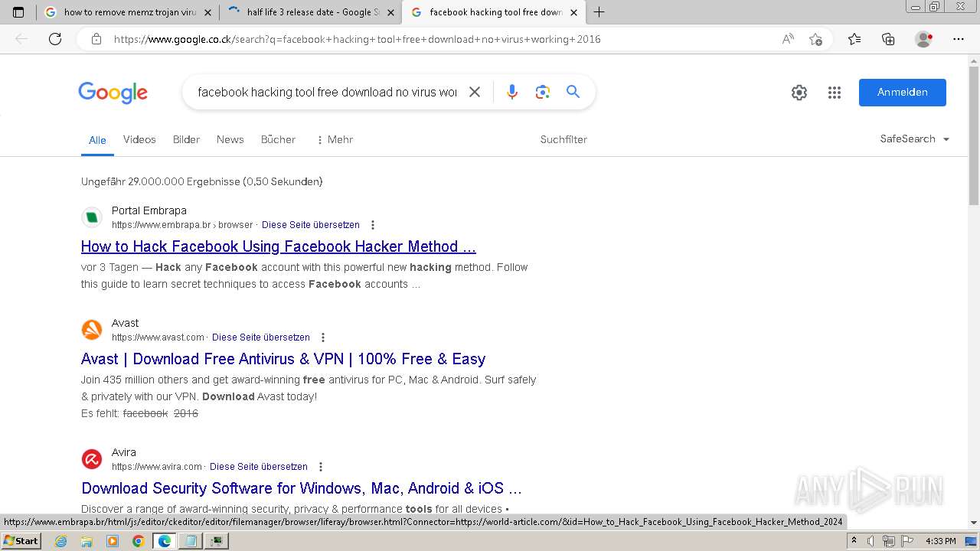Close the facebook hacking tool tab

[x=573, y=13]
